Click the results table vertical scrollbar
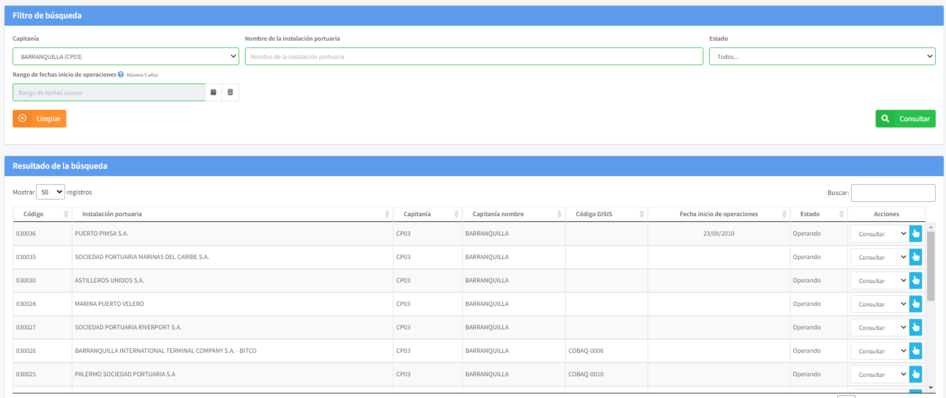946x398 pixels. tap(931, 265)
